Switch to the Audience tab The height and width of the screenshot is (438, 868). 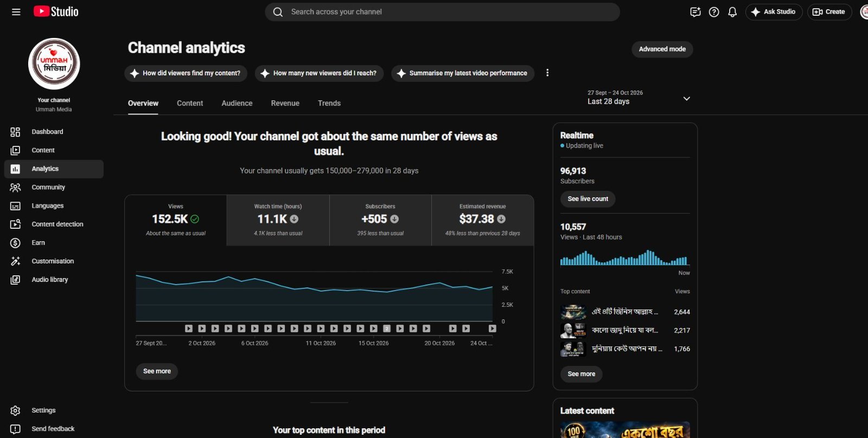click(x=237, y=103)
